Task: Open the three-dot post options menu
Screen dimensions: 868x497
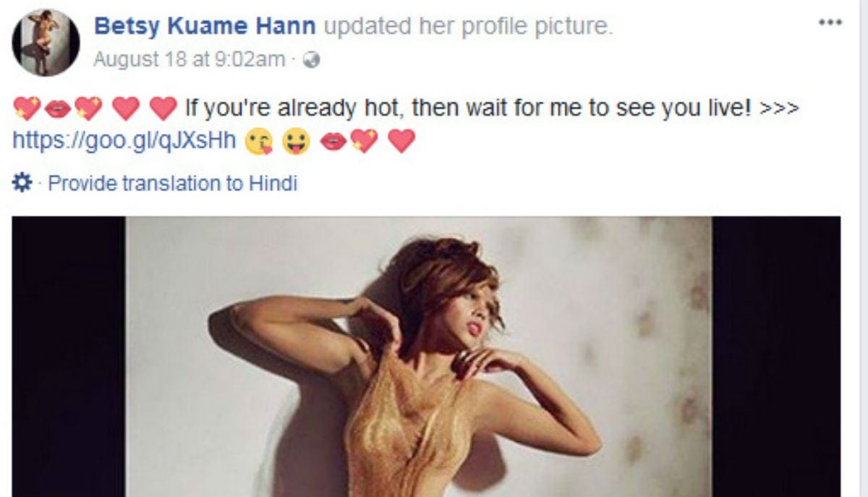Action: coord(830,22)
